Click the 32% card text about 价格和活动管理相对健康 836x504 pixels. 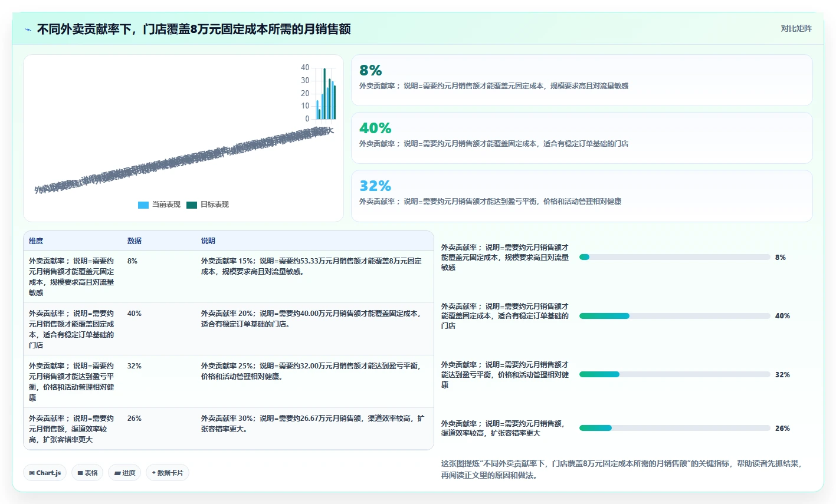tap(490, 202)
